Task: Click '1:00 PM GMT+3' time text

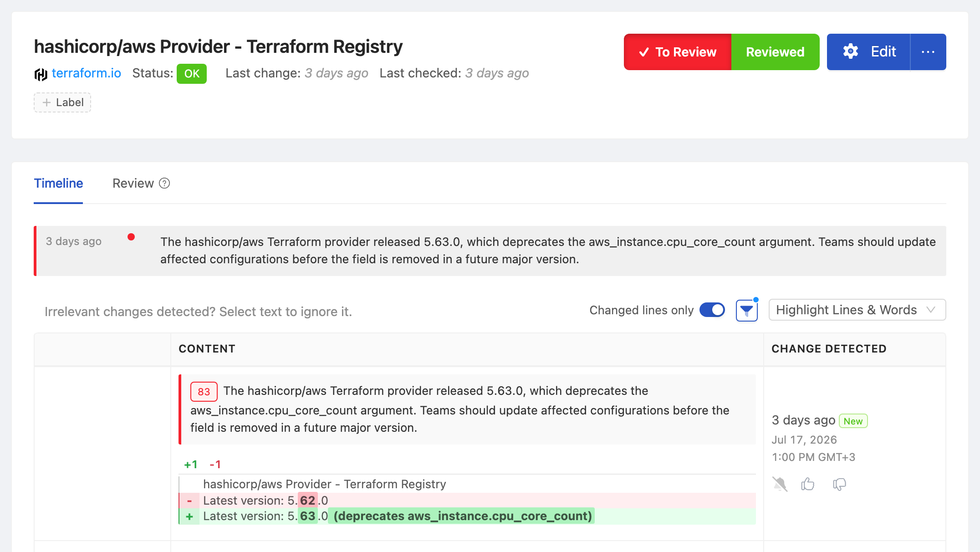Action: pos(813,457)
